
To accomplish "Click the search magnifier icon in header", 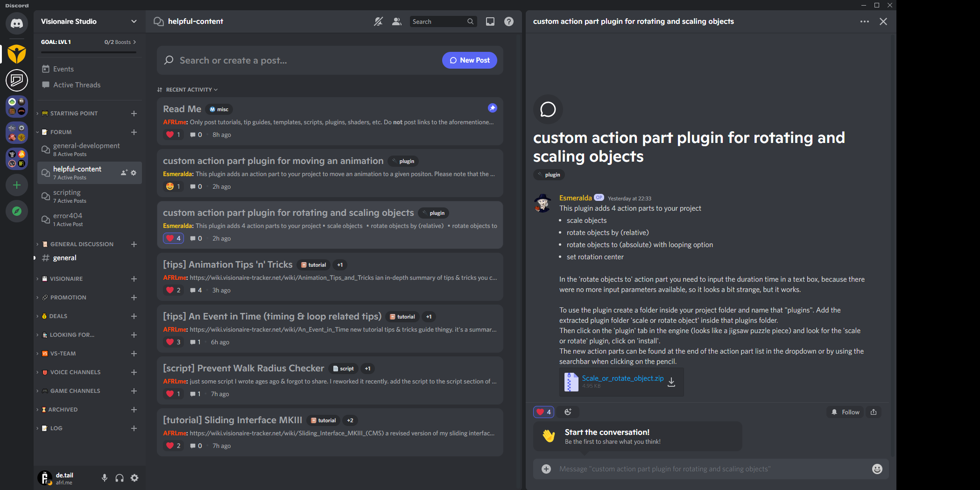I will 470,21.
